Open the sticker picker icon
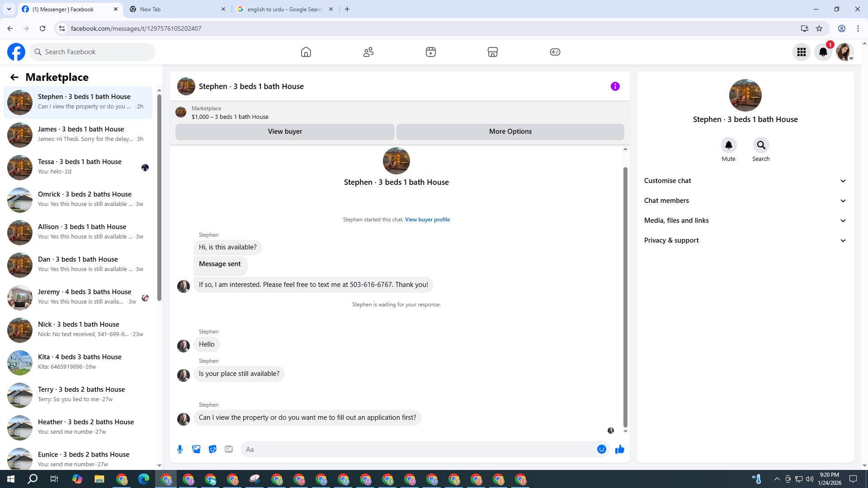Image resolution: width=868 pixels, height=488 pixels. point(212,449)
